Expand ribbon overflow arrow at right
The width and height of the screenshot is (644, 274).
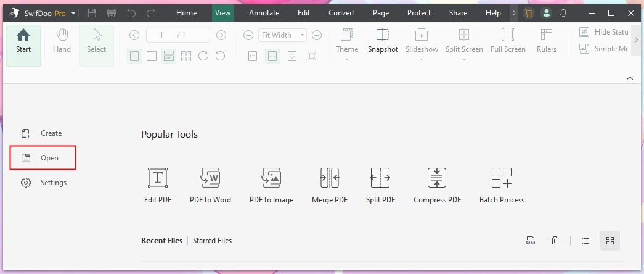(x=636, y=40)
